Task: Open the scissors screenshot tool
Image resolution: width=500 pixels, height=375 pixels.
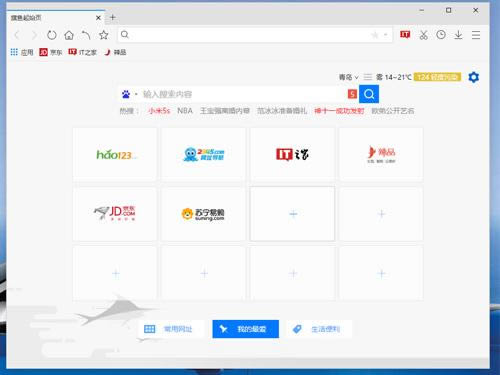Action: point(423,35)
